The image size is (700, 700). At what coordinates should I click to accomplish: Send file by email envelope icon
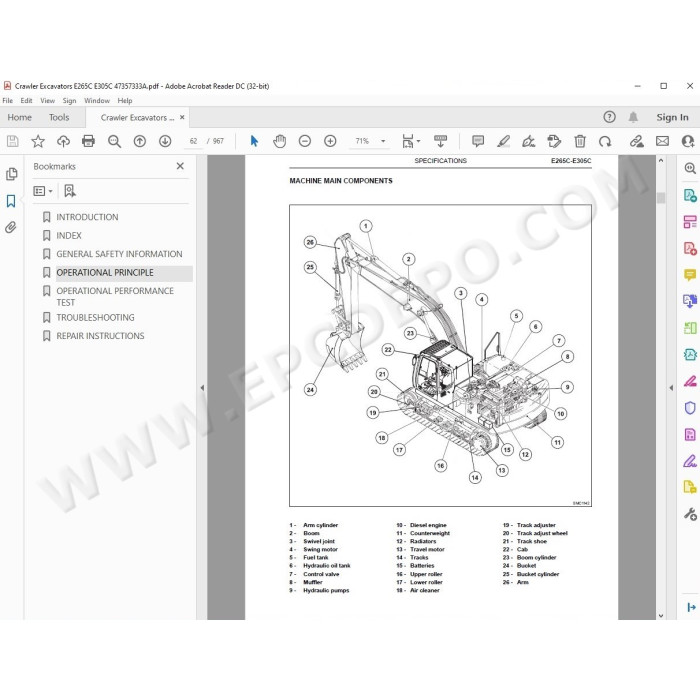pos(662,142)
